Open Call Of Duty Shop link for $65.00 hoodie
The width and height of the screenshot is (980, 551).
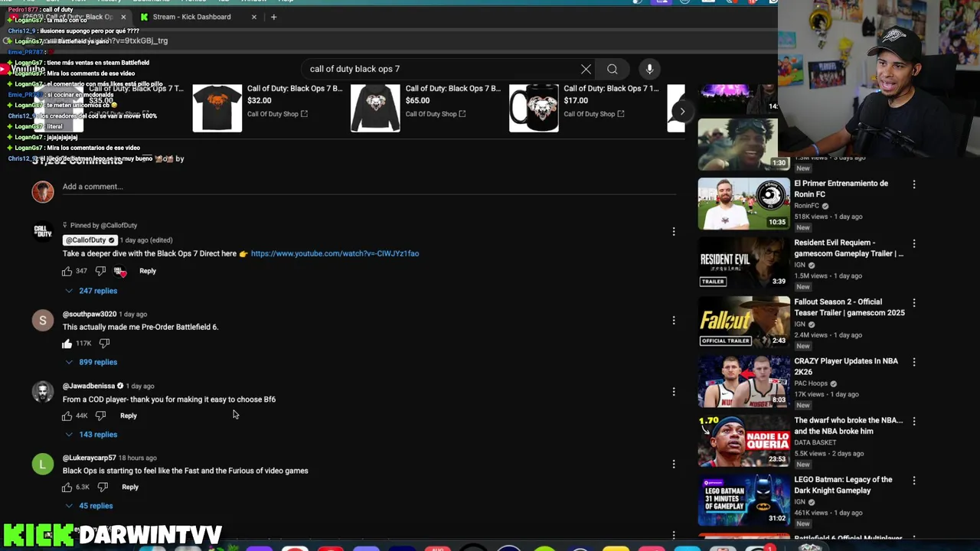pos(436,114)
